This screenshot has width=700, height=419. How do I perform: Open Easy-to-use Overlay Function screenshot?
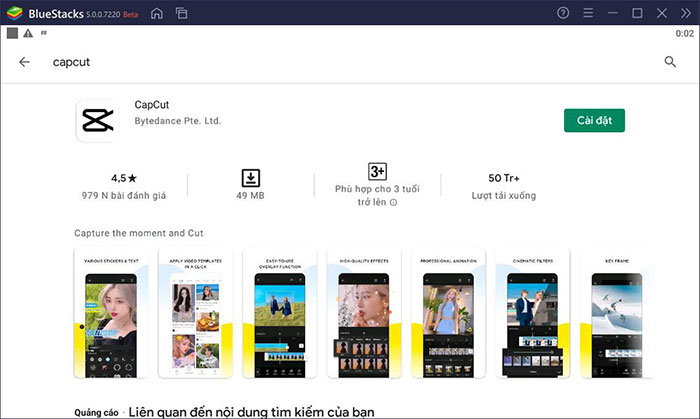click(x=280, y=314)
